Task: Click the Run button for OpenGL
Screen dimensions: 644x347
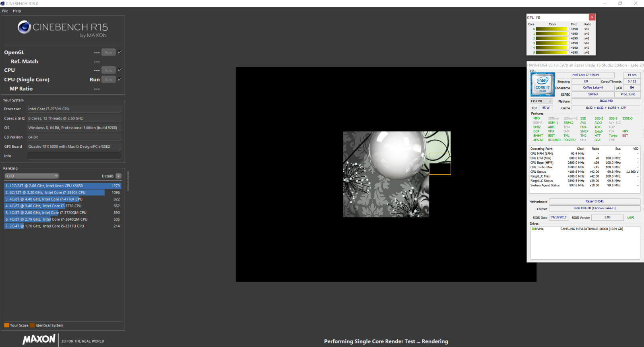Action: 109,52
